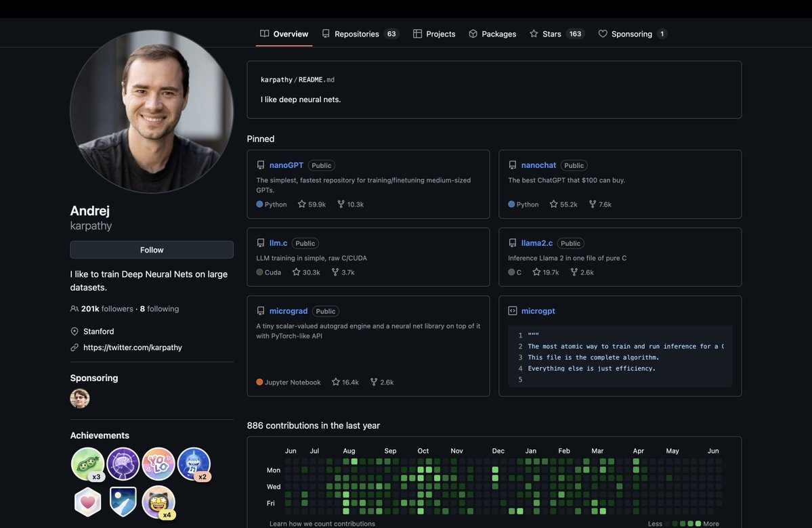The image size is (812, 528).
Task: Click micrograd's 2.6k forks count
Action: (x=382, y=382)
